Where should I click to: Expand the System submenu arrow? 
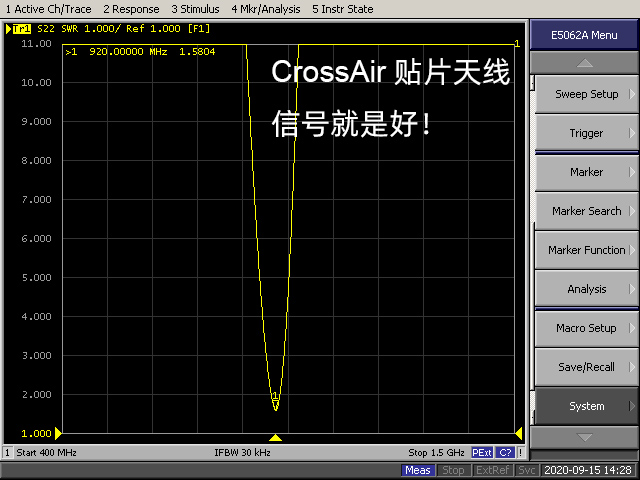[632, 406]
